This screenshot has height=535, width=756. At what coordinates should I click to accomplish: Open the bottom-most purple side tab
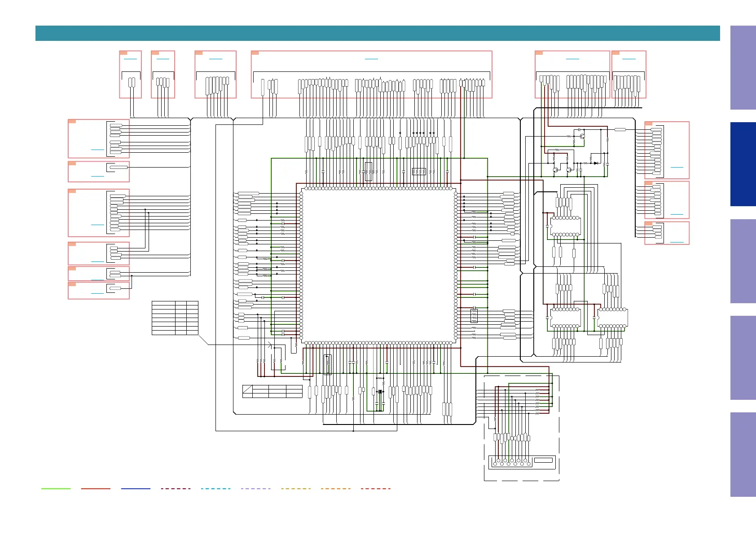tap(743, 454)
